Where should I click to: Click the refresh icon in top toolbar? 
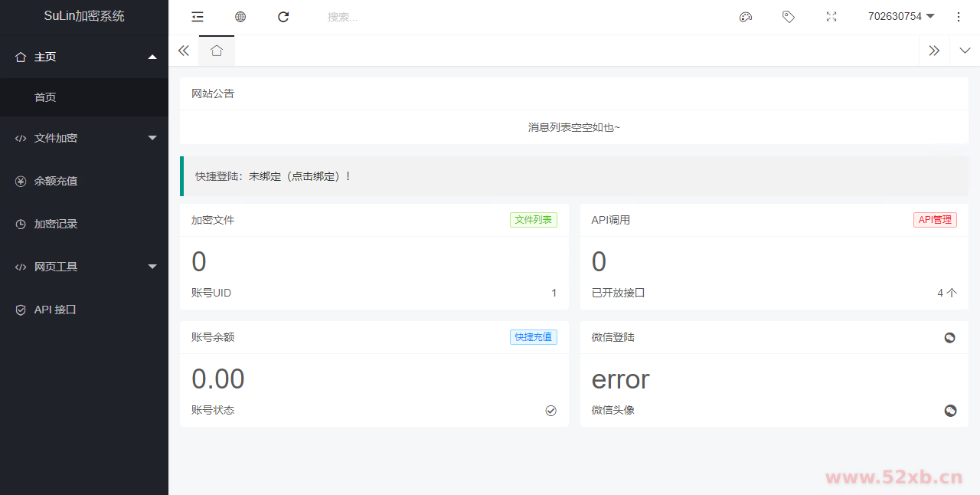tap(283, 17)
